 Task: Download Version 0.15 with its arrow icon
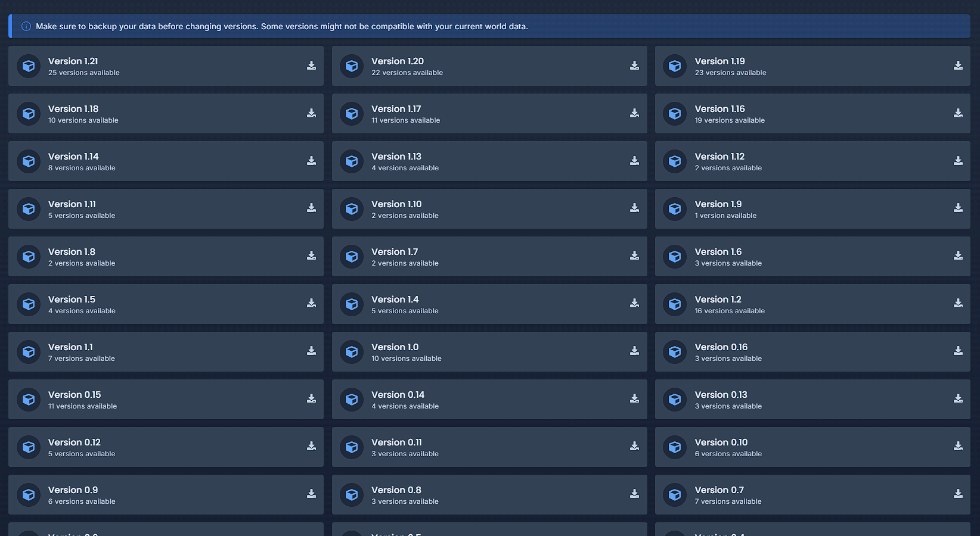click(311, 398)
